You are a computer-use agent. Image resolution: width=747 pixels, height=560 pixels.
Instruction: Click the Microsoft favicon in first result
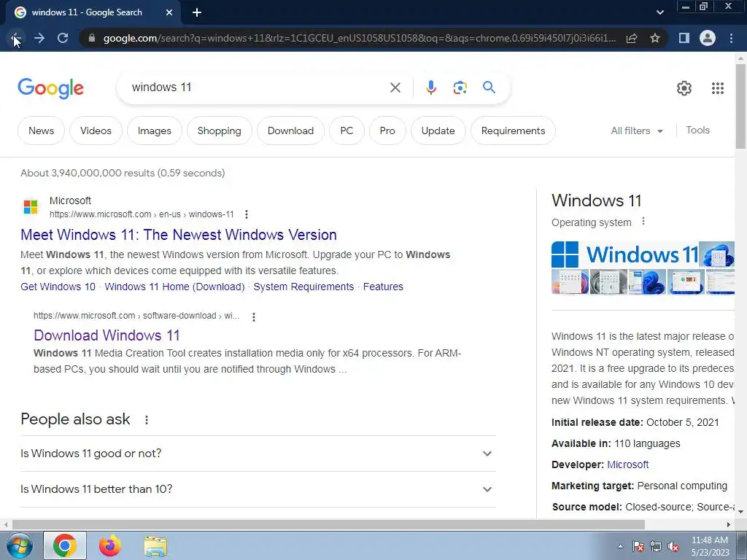pos(31,207)
